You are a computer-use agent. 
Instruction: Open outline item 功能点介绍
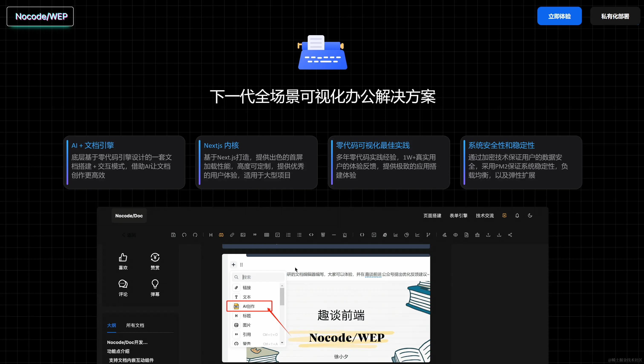click(118, 351)
